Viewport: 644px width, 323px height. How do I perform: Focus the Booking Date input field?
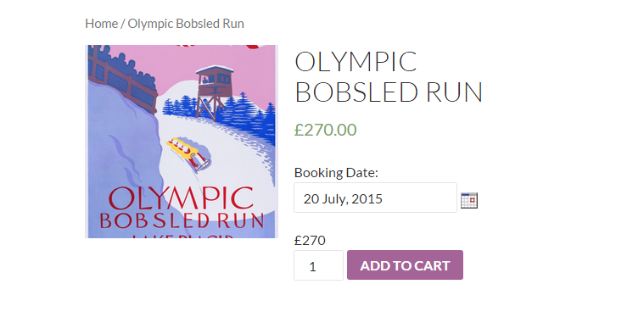(375, 198)
